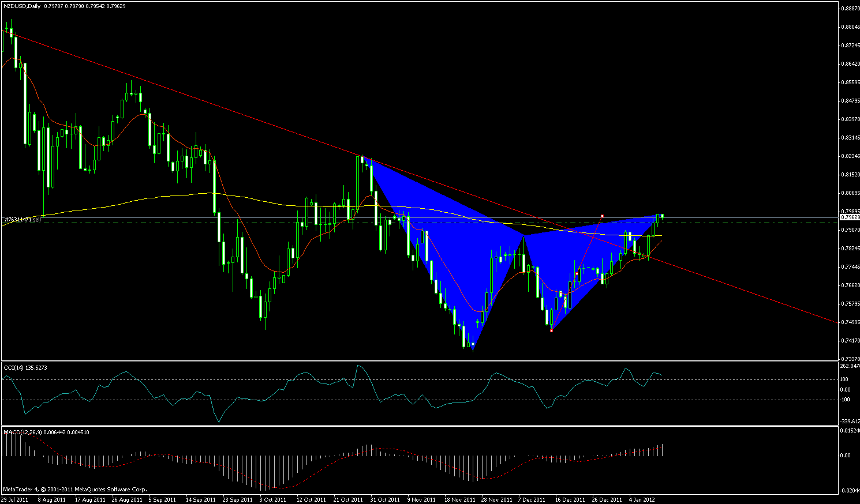Select the lower red square trendline handle
This screenshot has height=504, width=860.
tap(552, 330)
